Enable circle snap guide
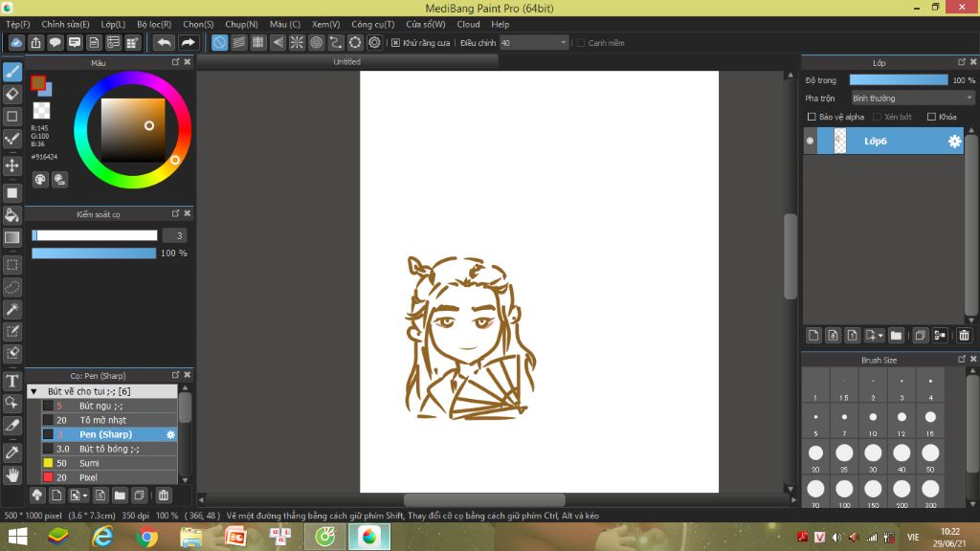 (316, 42)
